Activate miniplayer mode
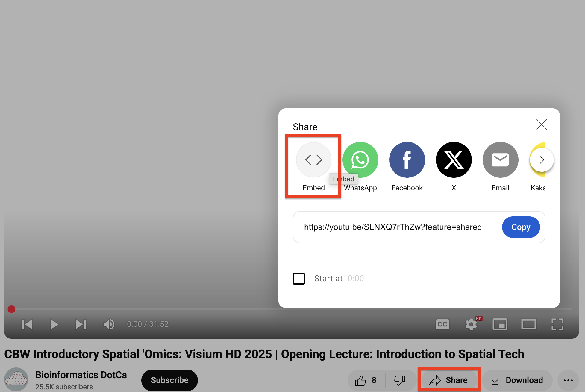This screenshot has height=392, width=585. (500, 324)
